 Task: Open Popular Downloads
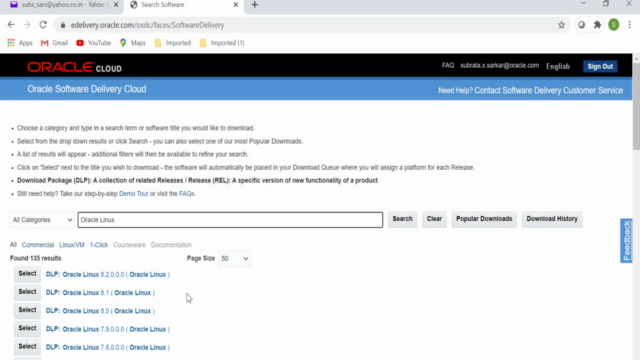click(484, 219)
